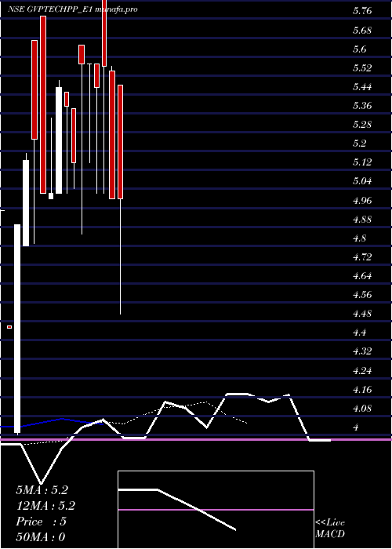Click the NSE GVPTECHPP_E1 chart title
The height and width of the screenshot is (549, 392).
tap(72, 9)
